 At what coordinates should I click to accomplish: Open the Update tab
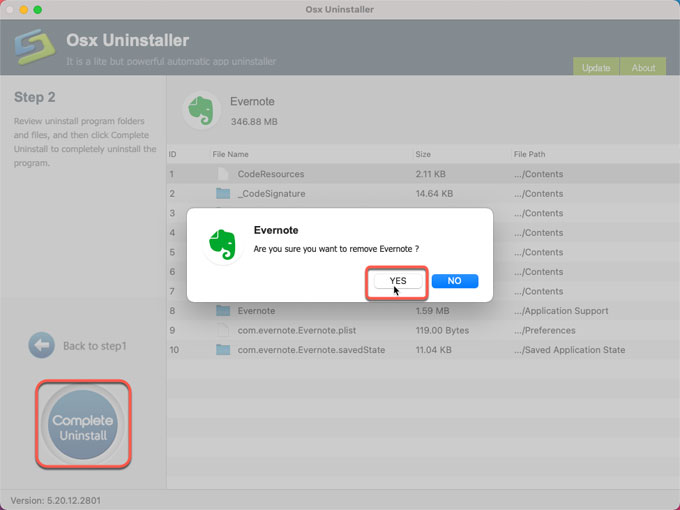point(596,67)
